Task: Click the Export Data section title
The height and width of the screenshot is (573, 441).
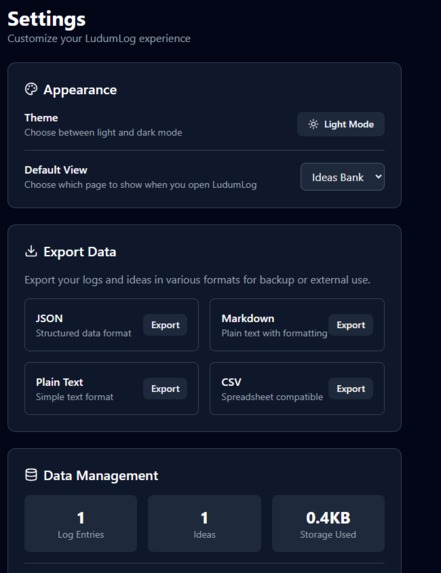Action: click(x=80, y=252)
